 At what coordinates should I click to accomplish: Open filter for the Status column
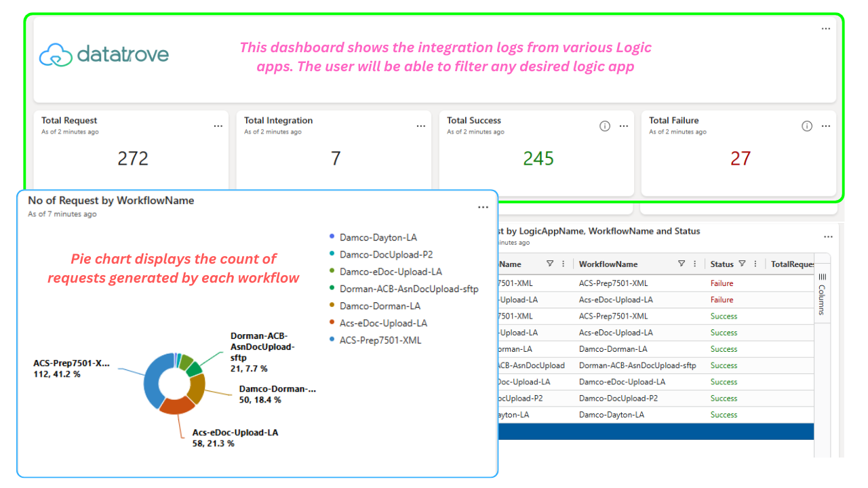click(742, 264)
